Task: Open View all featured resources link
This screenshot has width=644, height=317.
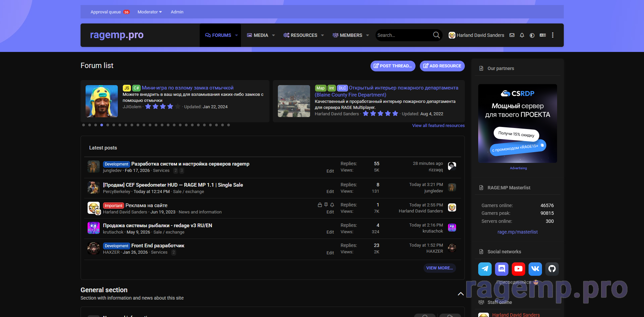Action: pos(438,125)
